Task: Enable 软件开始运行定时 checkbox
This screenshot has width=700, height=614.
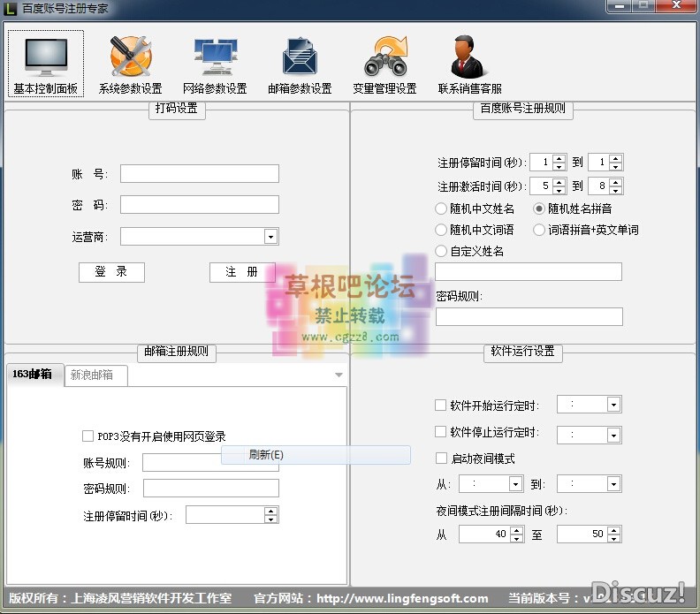Action: point(441,406)
